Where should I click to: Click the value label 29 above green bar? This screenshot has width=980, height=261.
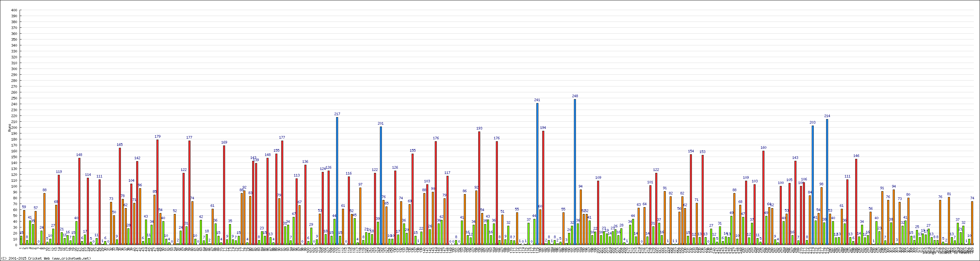click(311, 224)
